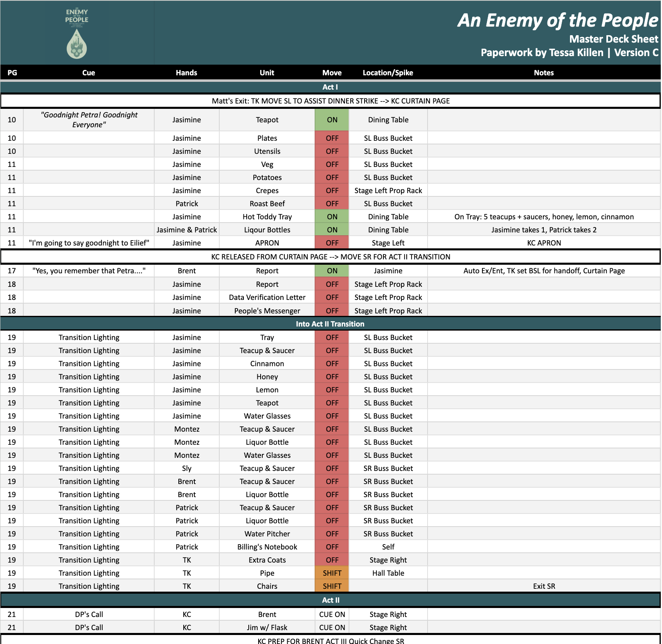Screen dimensions: 662x644
Task: Click the Exit SR note for Chairs
Action: pos(544,586)
